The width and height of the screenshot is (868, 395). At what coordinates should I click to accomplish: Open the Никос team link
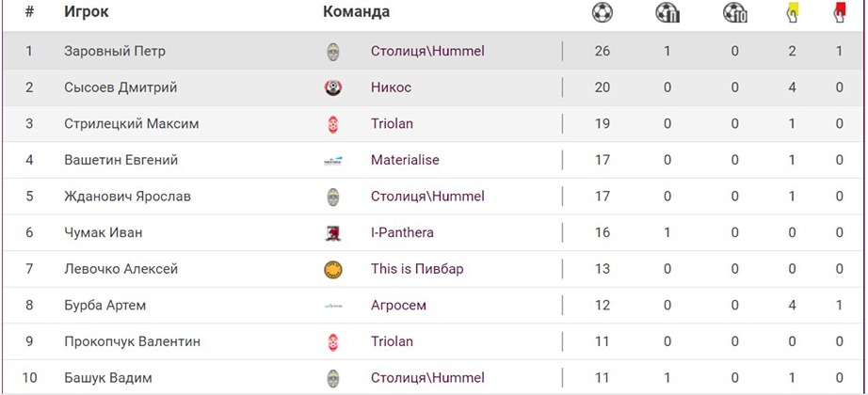[x=391, y=87]
